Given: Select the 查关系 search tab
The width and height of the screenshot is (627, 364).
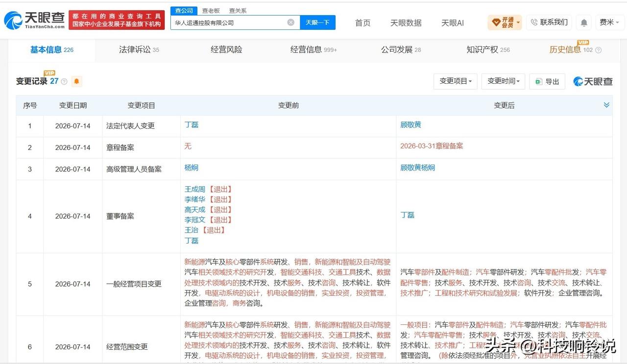Looking at the screenshot, I should (x=238, y=10).
